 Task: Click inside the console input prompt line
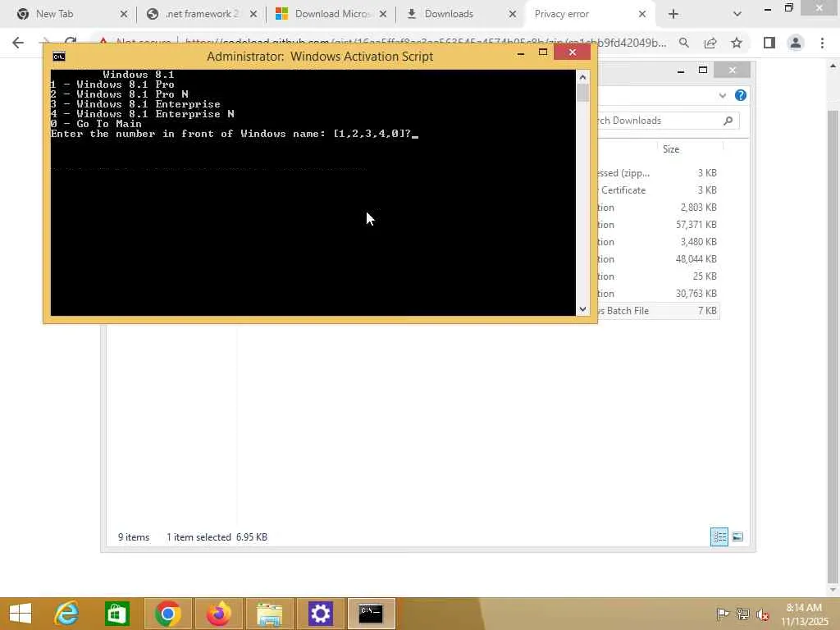point(234,134)
